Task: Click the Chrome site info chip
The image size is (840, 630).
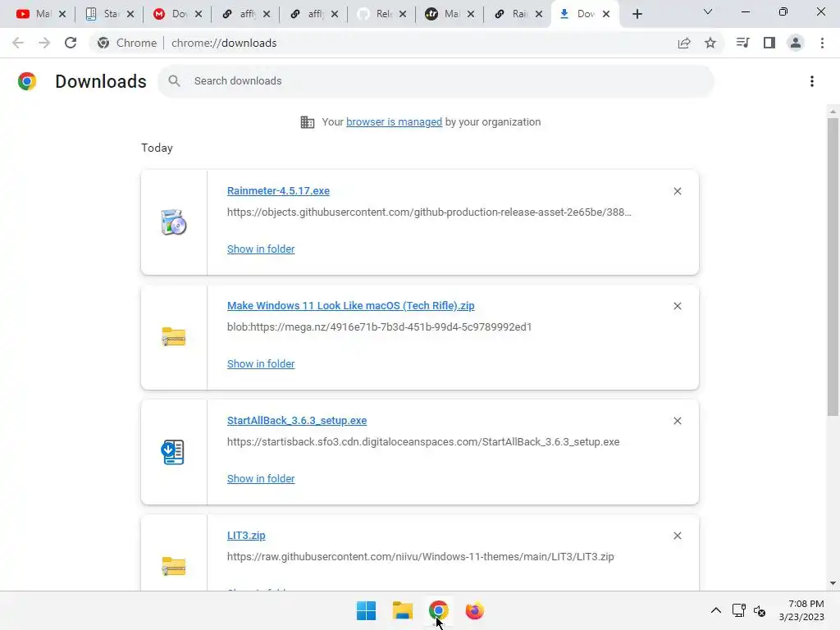Action: pos(127,43)
